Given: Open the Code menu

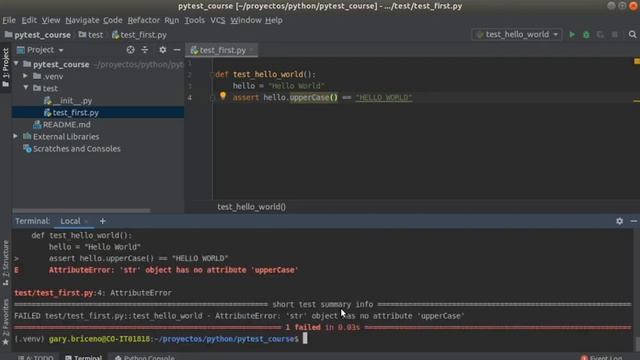Looking at the screenshot, I should (112, 20).
